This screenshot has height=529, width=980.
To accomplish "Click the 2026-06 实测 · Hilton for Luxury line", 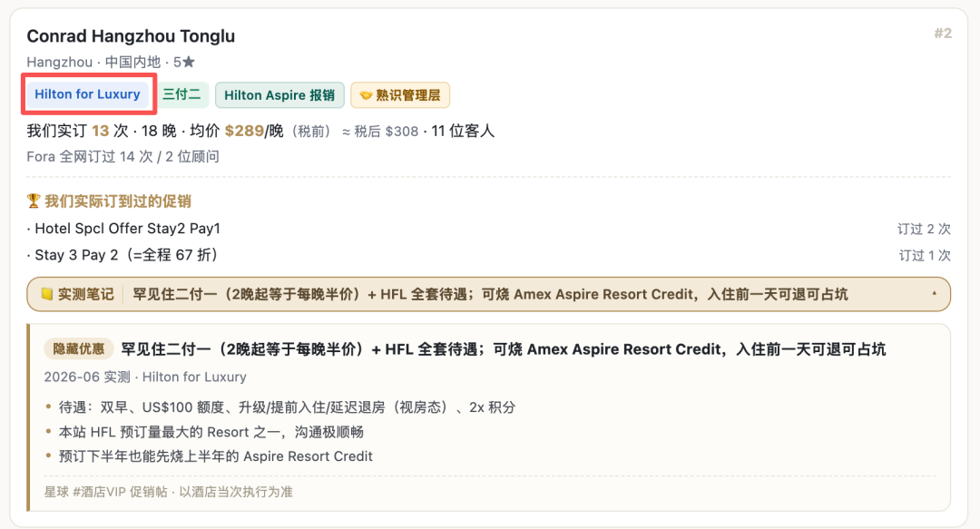I will (x=145, y=377).
